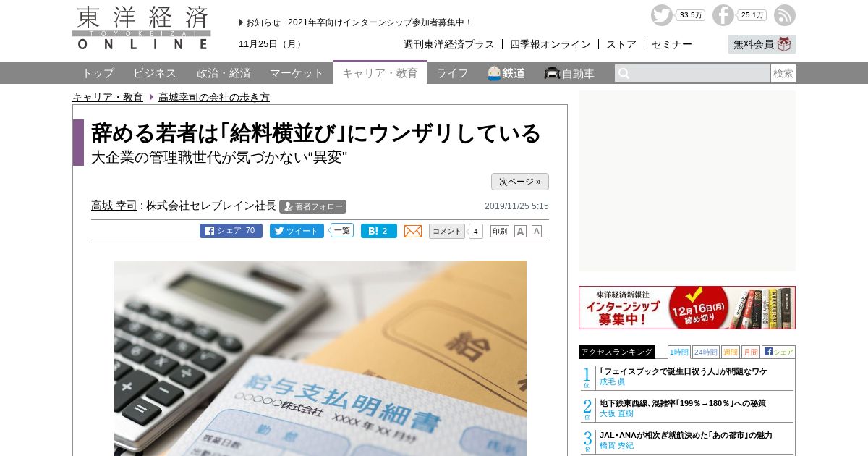Open ranking article JAL・ANAが相次ぎ就航
868x456 pixels.
[x=686, y=435]
